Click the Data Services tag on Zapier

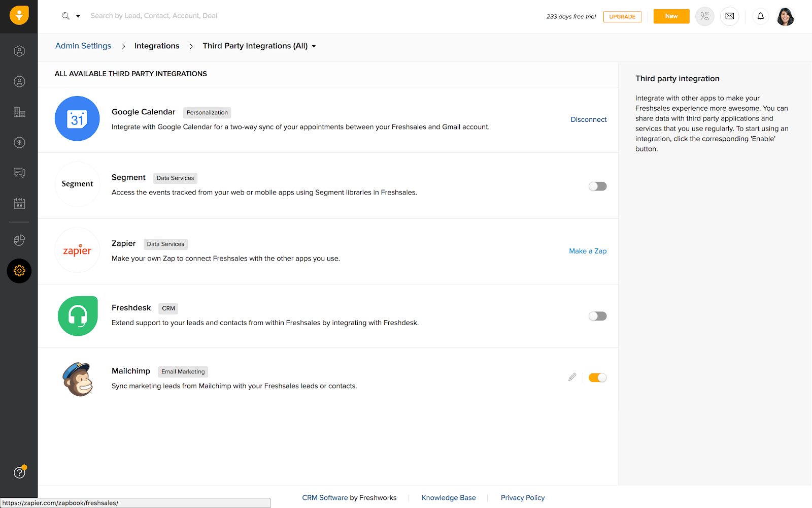(x=165, y=244)
